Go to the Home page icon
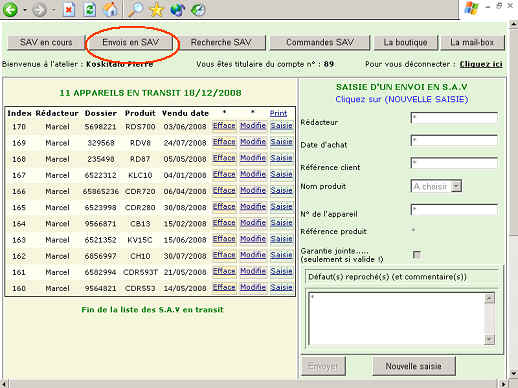Screen dimensions: 518x388 tap(110, 9)
